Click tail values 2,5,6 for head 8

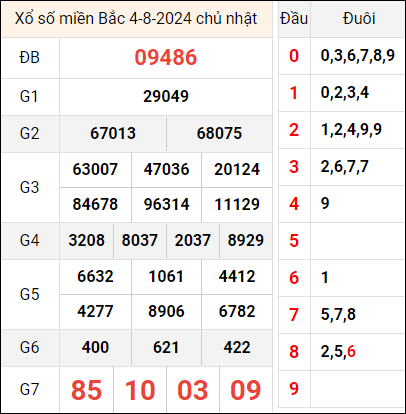pyautogui.click(x=338, y=352)
